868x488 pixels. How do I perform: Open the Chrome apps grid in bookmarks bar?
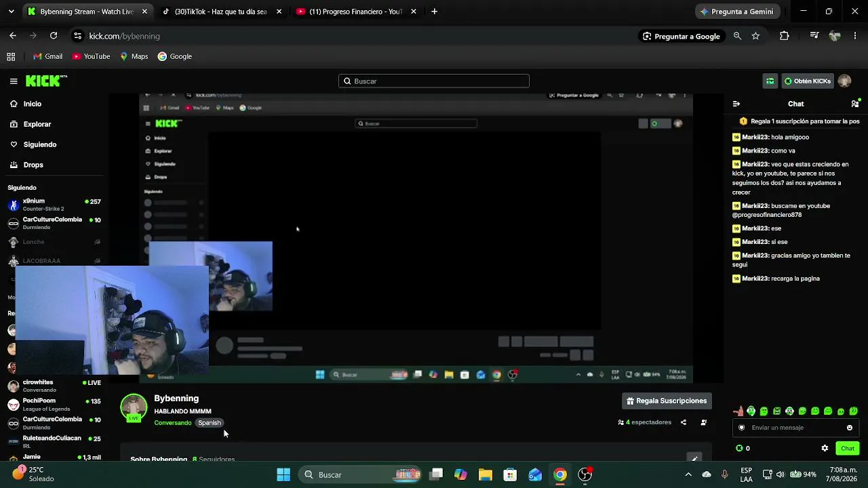(x=11, y=56)
